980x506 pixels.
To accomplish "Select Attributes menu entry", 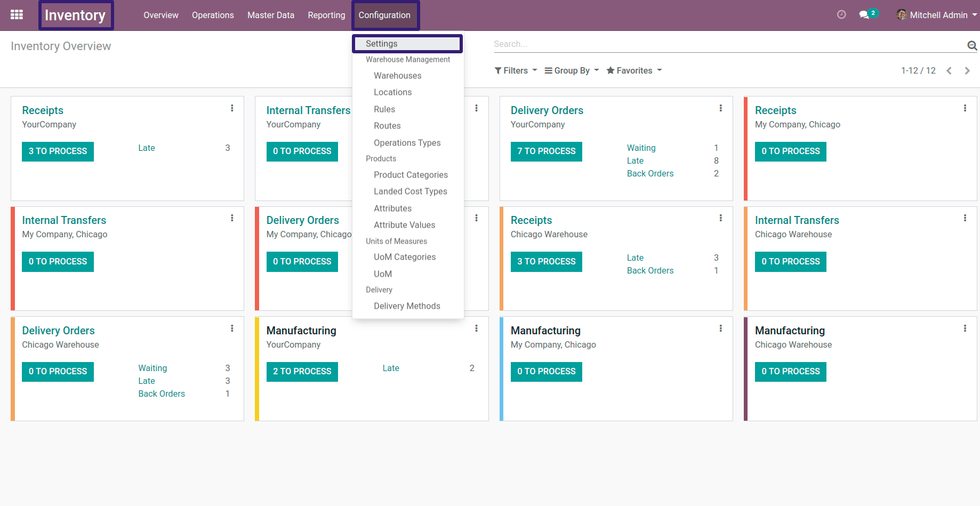I will (393, 208).
